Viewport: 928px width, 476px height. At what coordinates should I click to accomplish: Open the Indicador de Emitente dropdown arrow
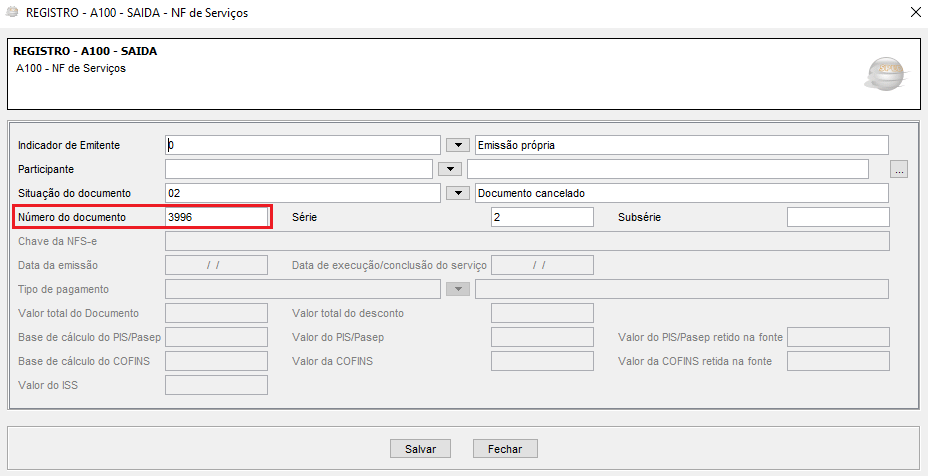(x=457, y=145)
